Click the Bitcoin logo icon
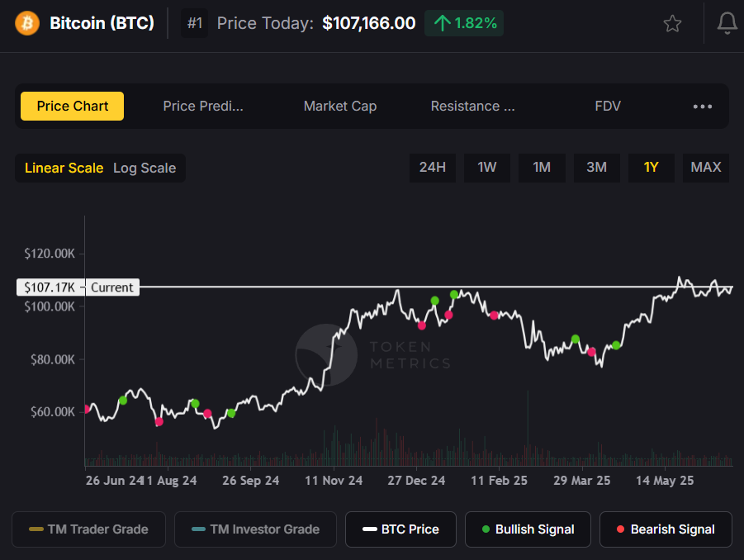 tap(27, 23)
